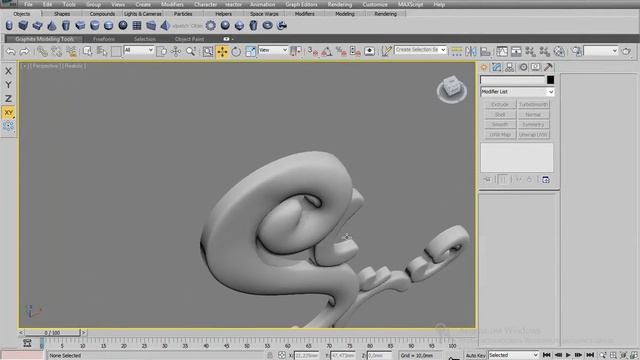The width and height of the screenshot is (640, 360).
Task: Open the Align tool icon
Action: 485,51
